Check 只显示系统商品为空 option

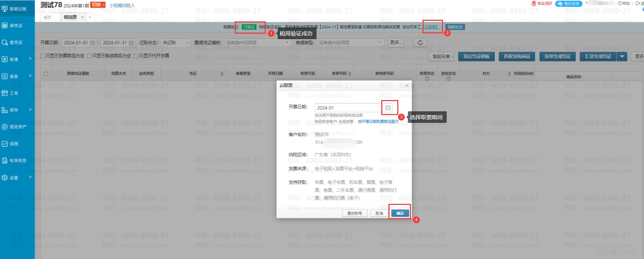89,56
